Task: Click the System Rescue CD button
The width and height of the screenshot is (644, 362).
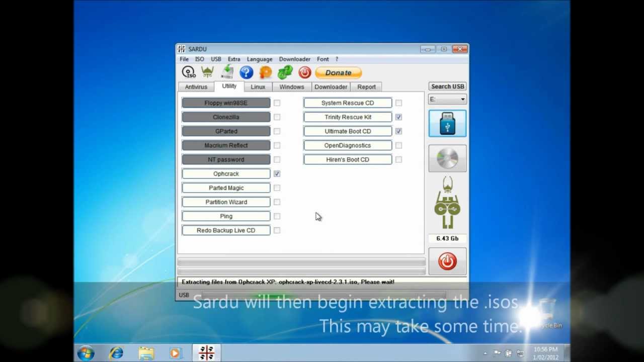Action: pyautogui.click(x=348, y=103)
